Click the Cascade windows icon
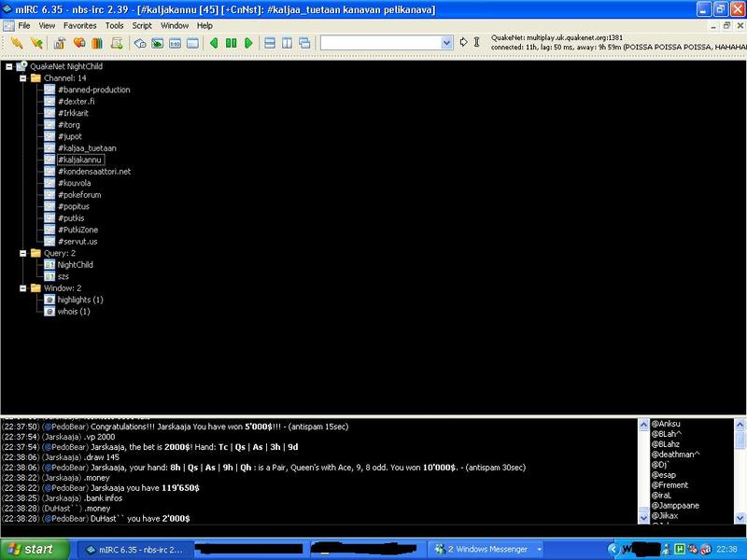Viewport: 747px width, 560px height. coord(305,43)
